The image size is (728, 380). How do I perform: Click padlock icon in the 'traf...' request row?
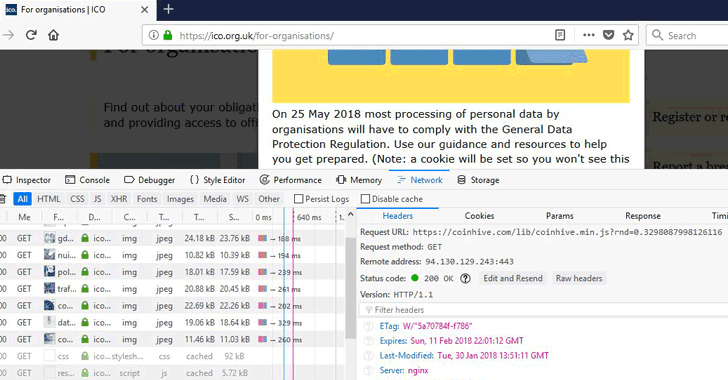click(85, 288)
